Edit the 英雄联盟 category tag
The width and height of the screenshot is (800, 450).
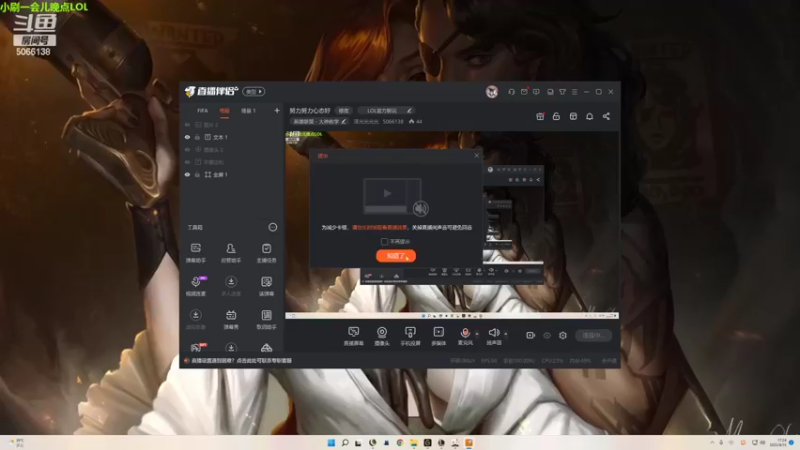tap(320, 121)
